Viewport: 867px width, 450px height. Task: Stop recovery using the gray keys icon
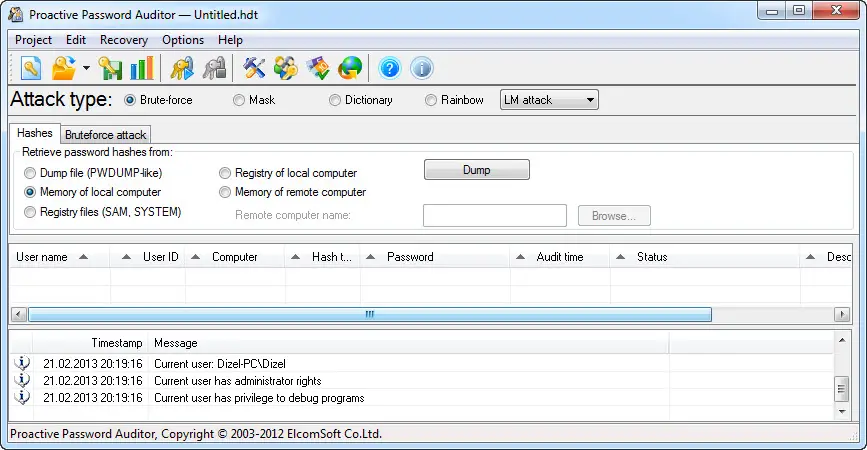pyautogui.click(x=215, y=69)
